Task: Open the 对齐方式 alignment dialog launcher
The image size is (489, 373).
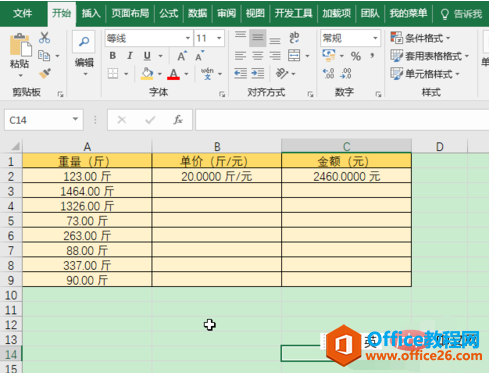Action: point(310,95)
